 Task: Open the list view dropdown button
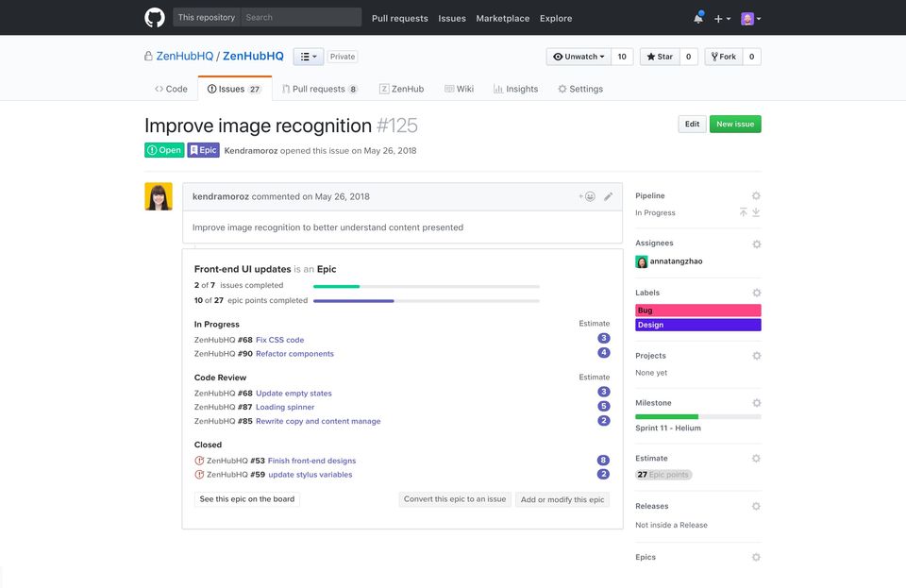pos(308,57)
